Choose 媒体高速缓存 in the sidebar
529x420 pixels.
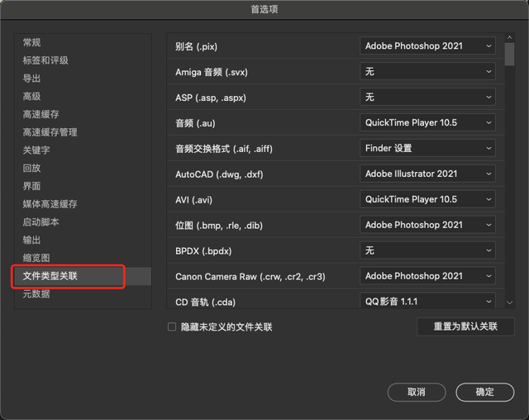pos(50,204)
